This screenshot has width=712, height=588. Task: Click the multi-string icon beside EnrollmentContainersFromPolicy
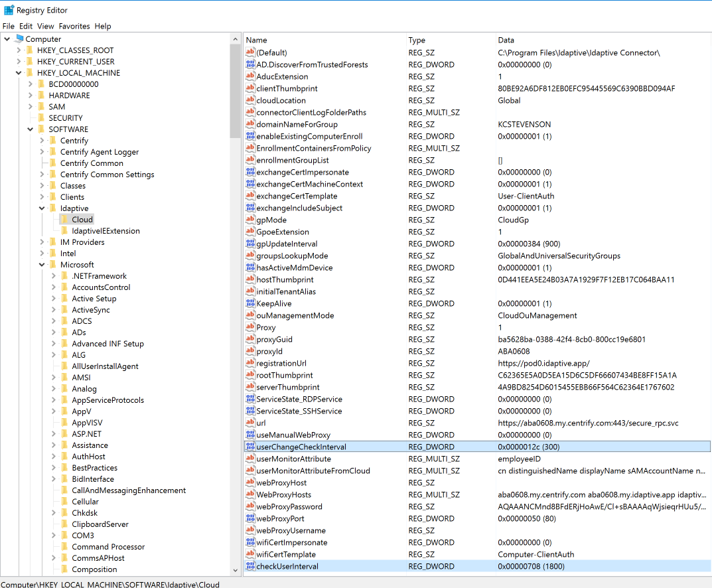coord(251,148)
